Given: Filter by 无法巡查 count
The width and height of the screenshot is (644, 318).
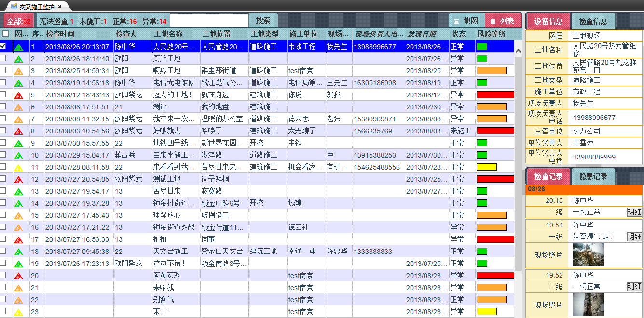Looking at the screenshot, I should (x=56, y=21).
